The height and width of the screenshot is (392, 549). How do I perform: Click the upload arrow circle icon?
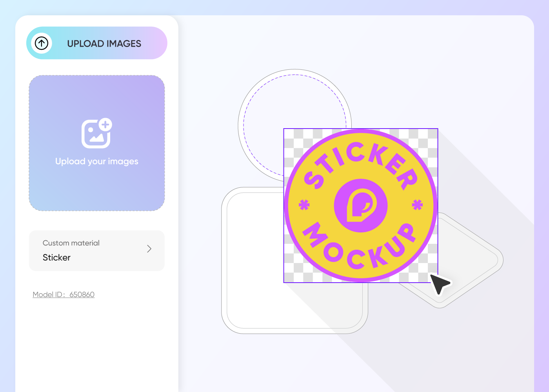pyautogui.click(x=42, y=43)
